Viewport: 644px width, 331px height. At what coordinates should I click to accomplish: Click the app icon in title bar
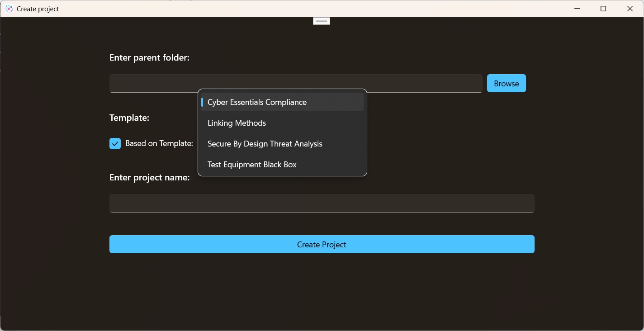pyautogui.click(x=9, y=9)
